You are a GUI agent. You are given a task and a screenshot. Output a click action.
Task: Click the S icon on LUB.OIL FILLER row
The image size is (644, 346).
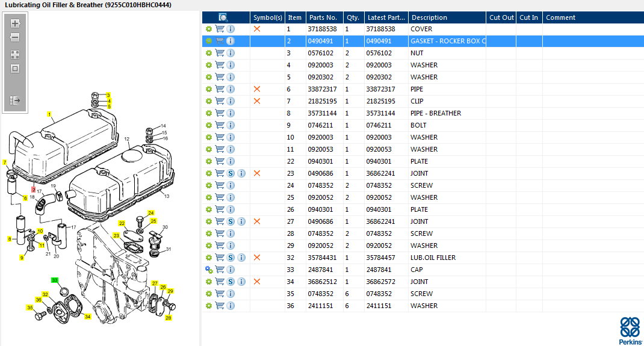[231, 258]
